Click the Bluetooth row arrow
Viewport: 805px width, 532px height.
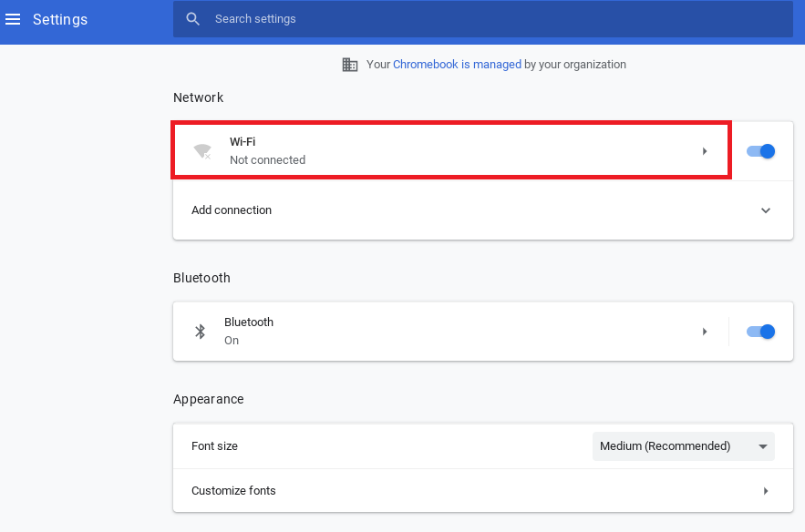tap(705, 332)
